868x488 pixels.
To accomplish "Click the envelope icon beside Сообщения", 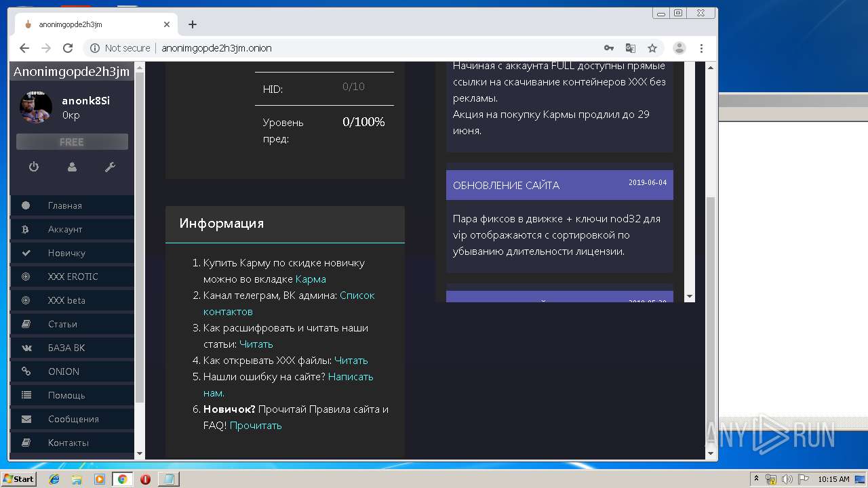I will point(26,419).
